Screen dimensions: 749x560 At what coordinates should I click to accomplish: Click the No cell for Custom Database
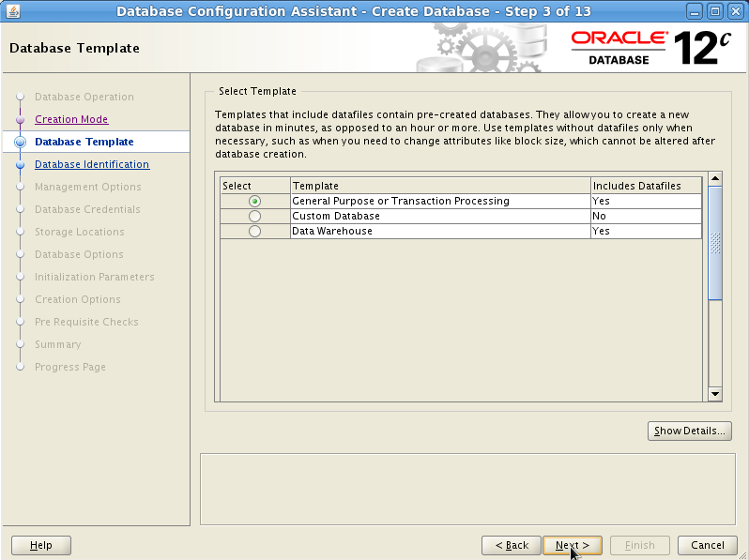647,216
